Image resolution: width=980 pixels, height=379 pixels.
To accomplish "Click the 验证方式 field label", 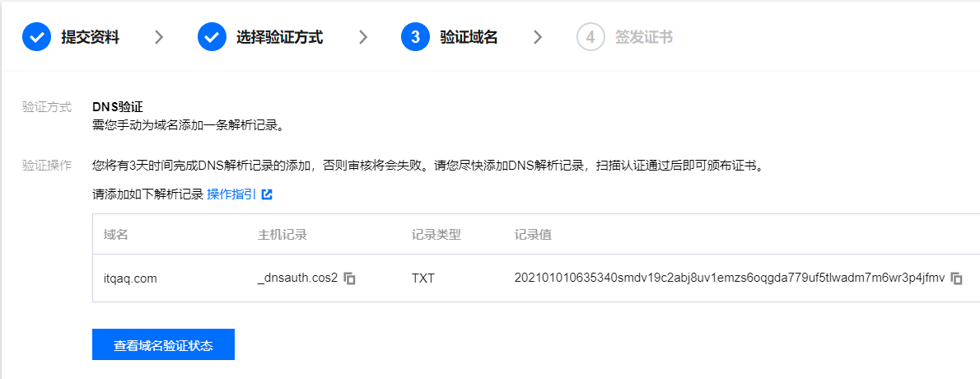I will (47, 107).
